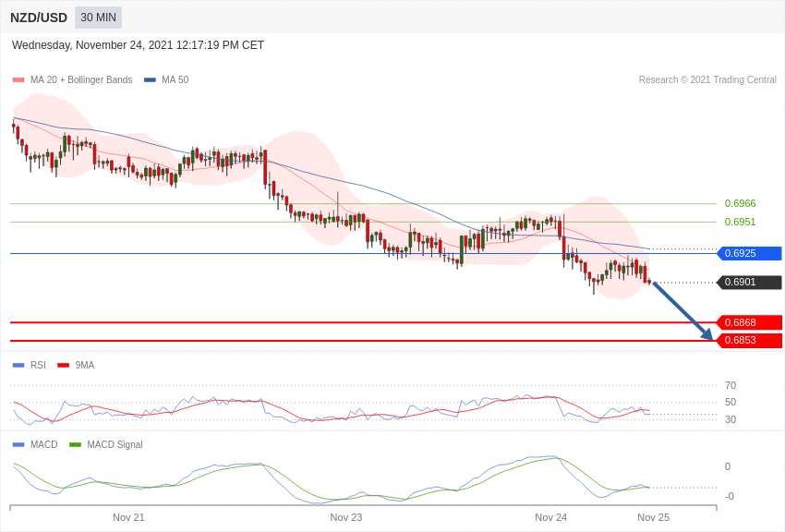Toggle the RSI legend label
785x532 pixels.
38,366
